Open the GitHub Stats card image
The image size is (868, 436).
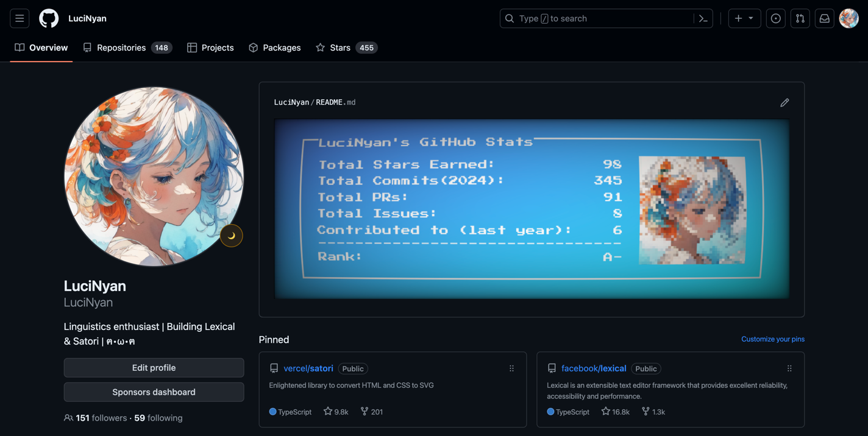532,209
